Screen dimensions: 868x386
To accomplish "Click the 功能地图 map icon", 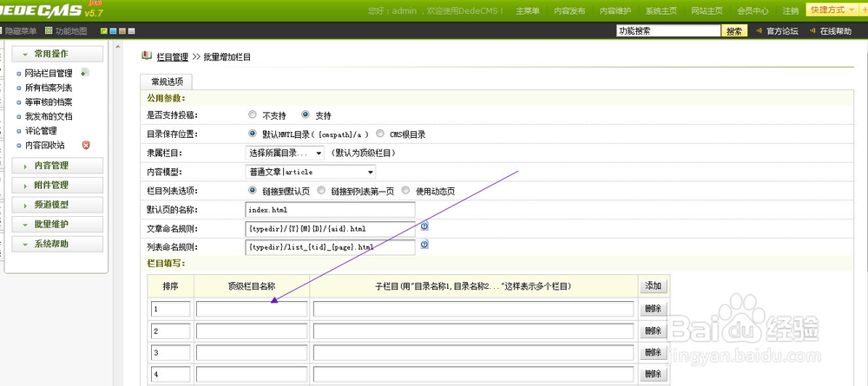I will [49, 31].
